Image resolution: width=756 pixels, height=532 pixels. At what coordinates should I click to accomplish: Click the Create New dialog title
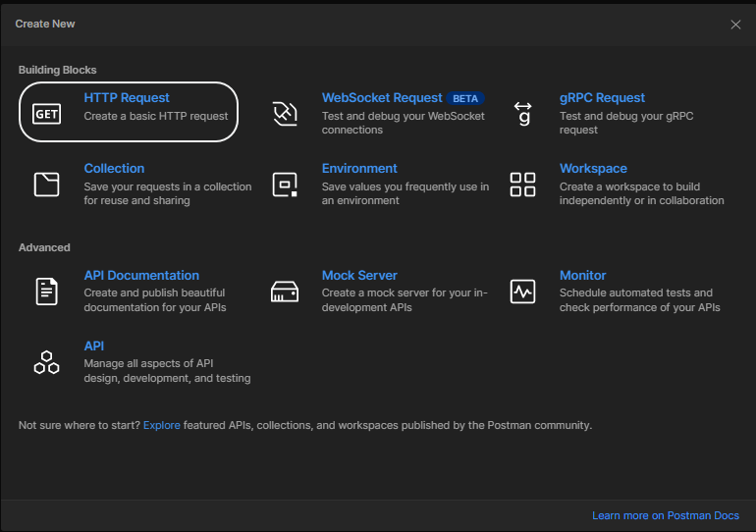pos(45,24)
